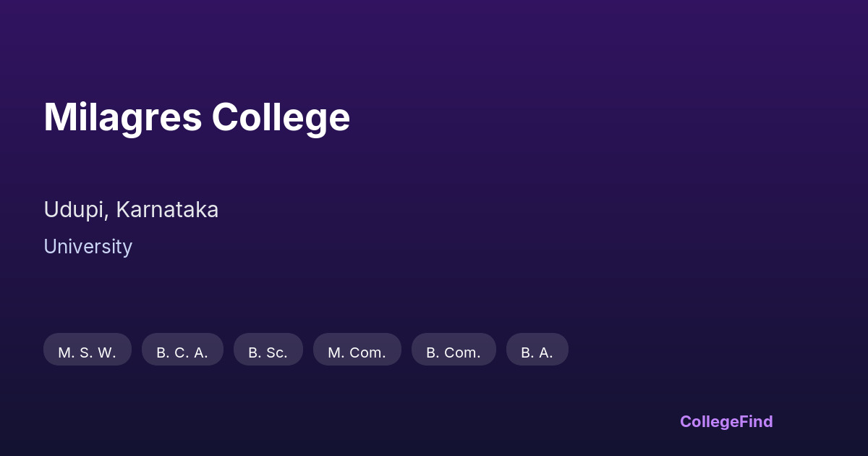Click the word College in main title
The width and height of the screenshot is (868, 456).
pyautogui.click(x=281, y=117)
